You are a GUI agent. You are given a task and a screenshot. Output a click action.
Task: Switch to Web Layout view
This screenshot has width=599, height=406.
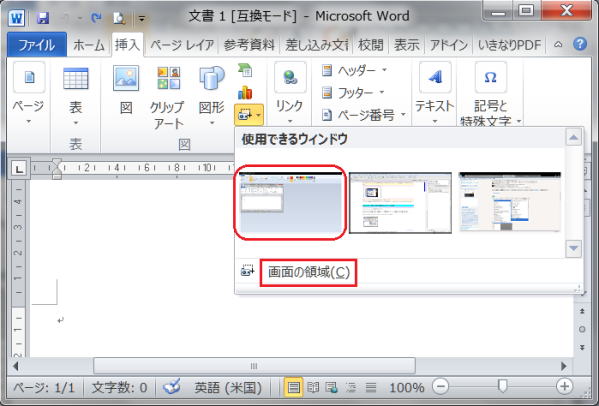(x=332, y=388)
